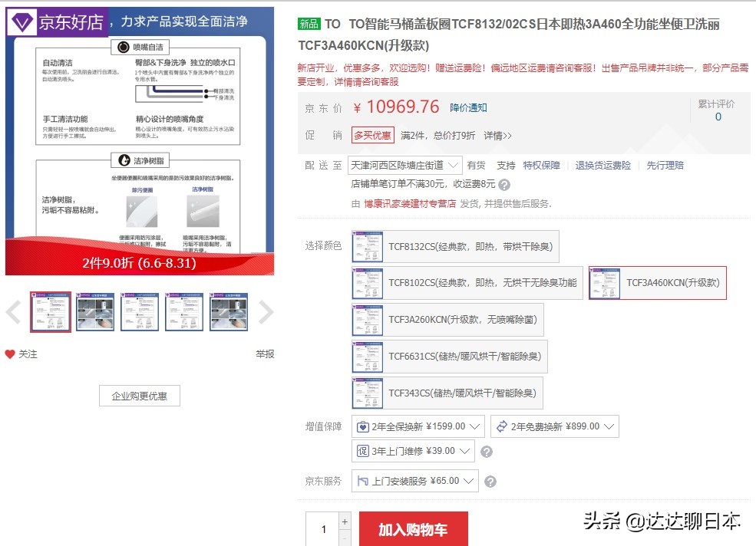Click the left arrow of the thumbnail carousel
Viewport: 756px width, 546px height.
(11, 312)
